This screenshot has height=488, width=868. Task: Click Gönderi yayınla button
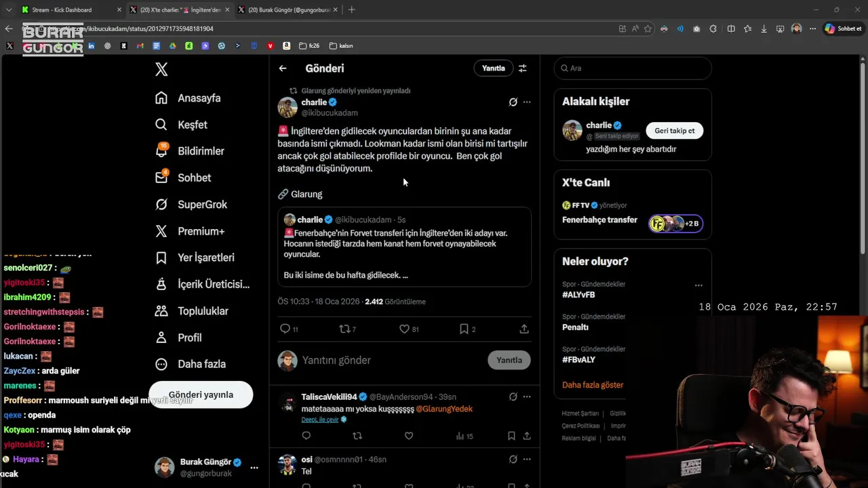click(x=201, y=394)
